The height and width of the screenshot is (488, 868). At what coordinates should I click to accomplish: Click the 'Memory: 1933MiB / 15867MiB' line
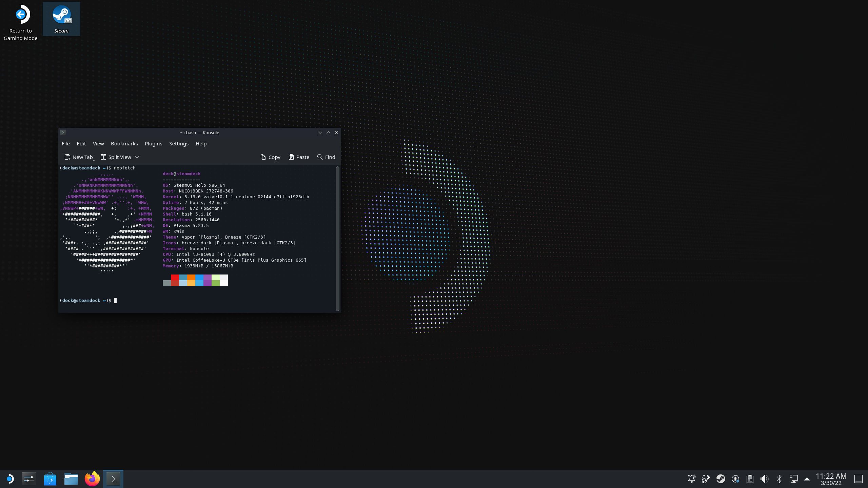[x=198, y=266]
